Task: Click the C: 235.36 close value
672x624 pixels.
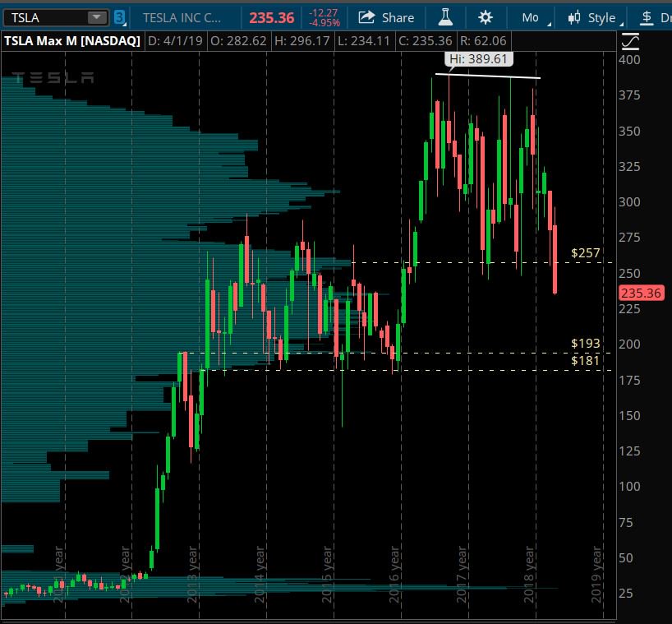Action: 426,41
